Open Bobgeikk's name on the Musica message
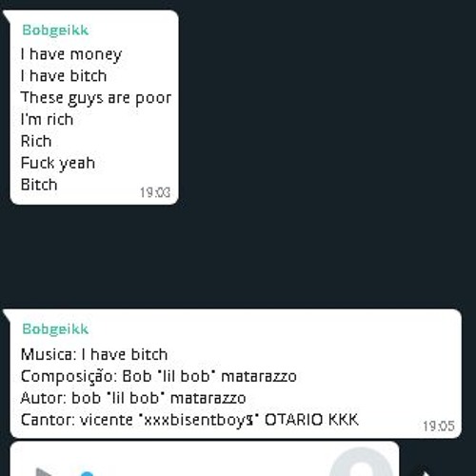476x476 pixels. [55, 329]
